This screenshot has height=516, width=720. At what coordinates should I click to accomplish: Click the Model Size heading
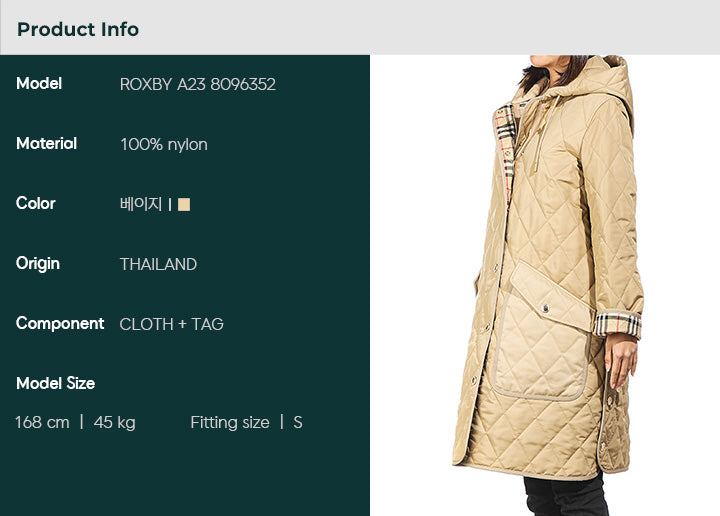(56, 383)
